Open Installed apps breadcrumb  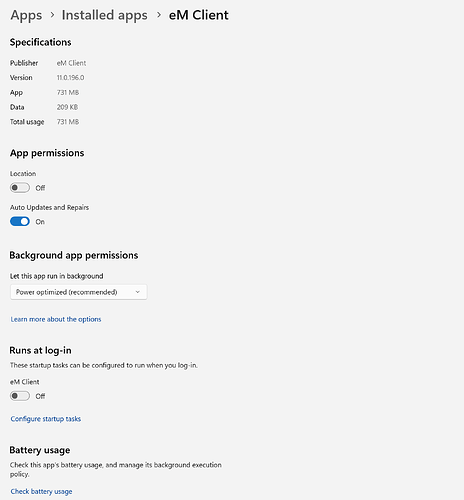pos(105,16)
